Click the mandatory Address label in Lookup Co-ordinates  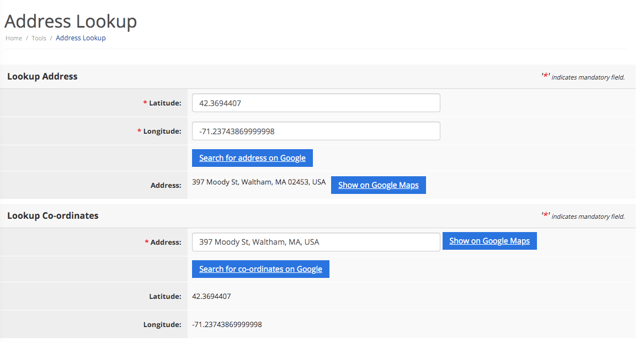(x=165, y=242)
